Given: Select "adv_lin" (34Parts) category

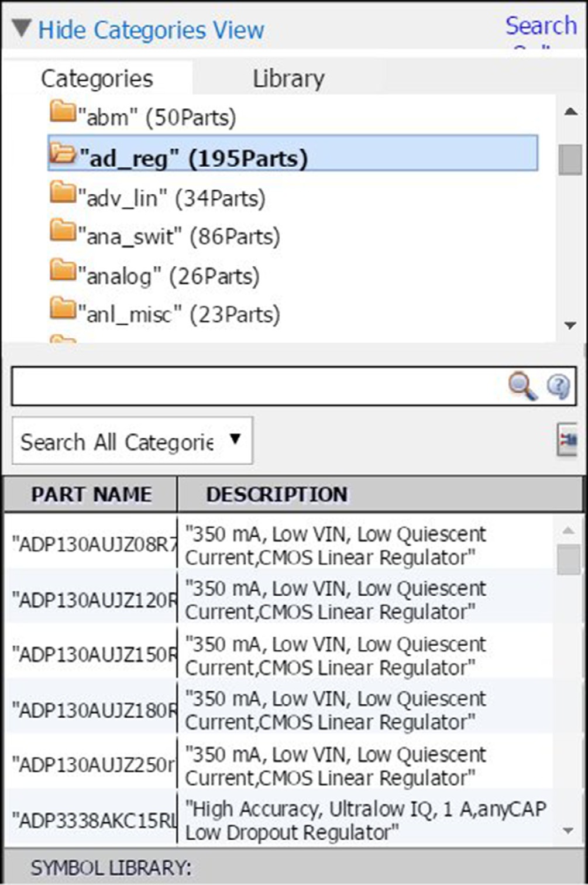Looking at the screenshot, I should point(171,198).
